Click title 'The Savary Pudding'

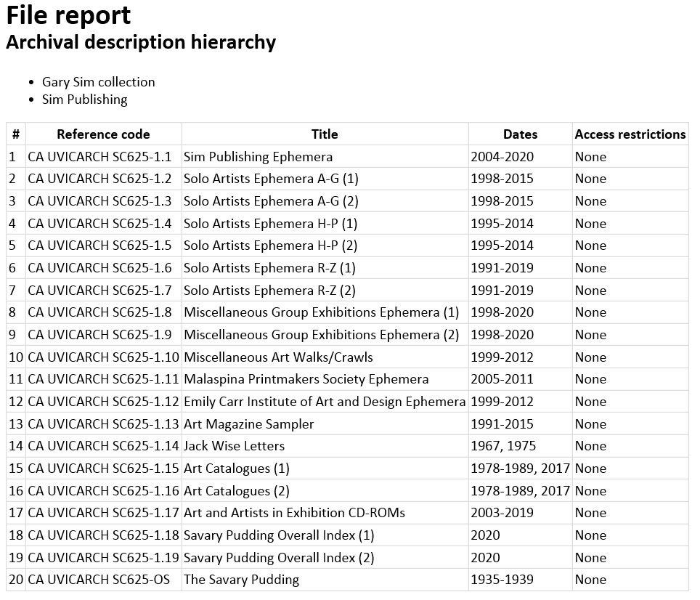tap(242, 580)
